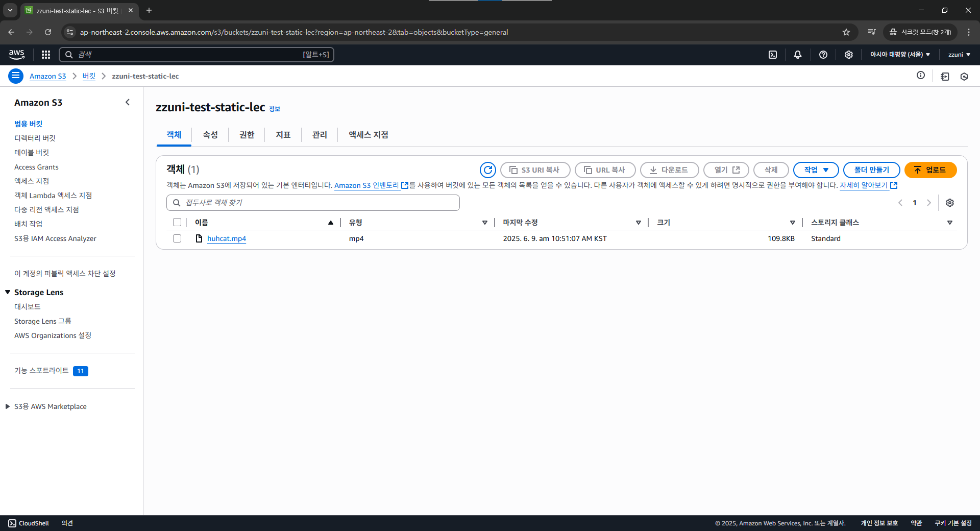Screen dimensions: 980x531
Task: View site information icon in address bar
Action: [x=70, y=32]
